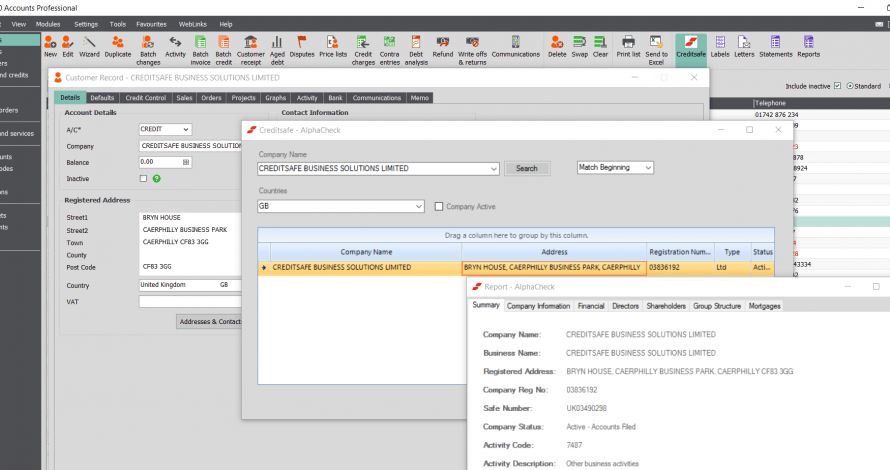Open the Communications toolbar icon
This screenshot has width=890, height=470.
click(515, 46)
